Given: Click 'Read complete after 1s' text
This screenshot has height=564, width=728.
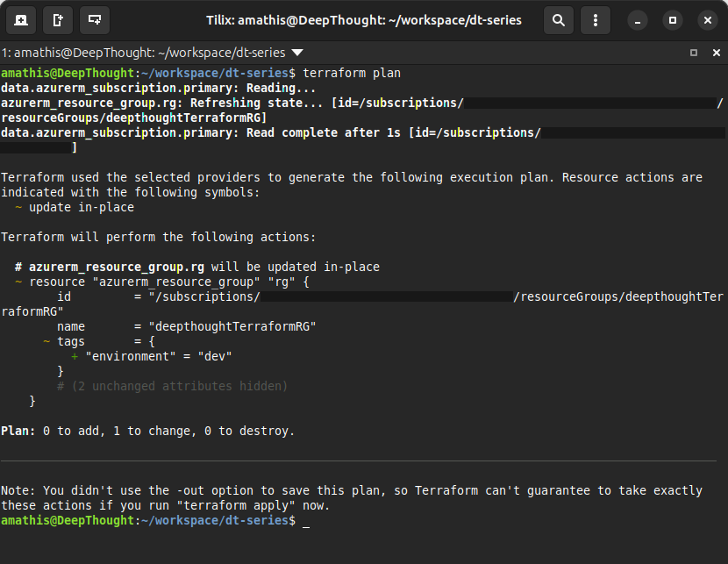Looking at the screenshot, I should (323, 132).
